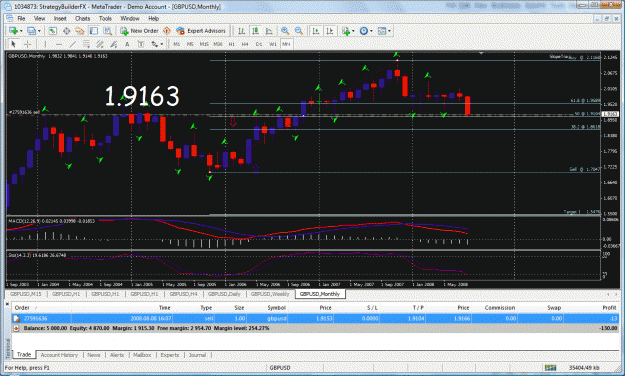This screenshot has width=625, height=376.
Task: Open the File menu
Action: coord(21,18)
